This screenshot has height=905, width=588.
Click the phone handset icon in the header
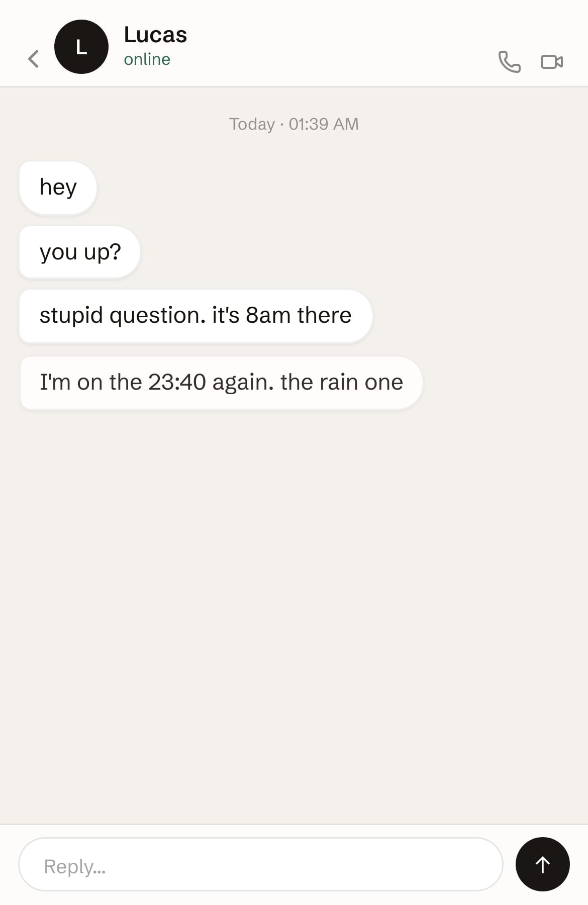[x=509, y=61]
